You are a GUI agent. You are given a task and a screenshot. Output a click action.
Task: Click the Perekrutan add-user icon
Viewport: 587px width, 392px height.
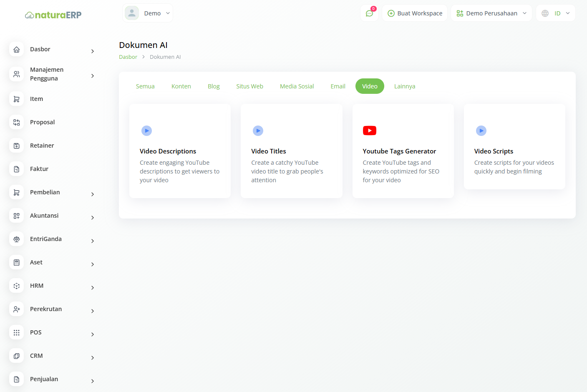(17, 309)
